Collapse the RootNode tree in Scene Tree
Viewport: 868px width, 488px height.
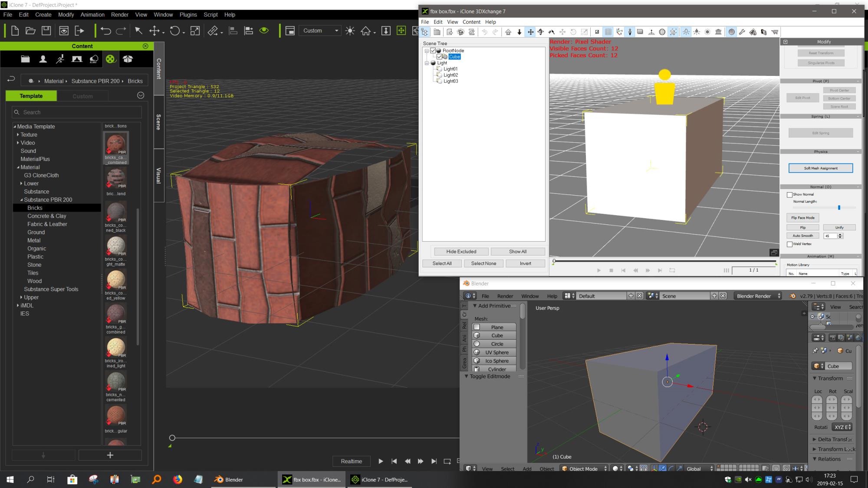(x=427, y=51)
